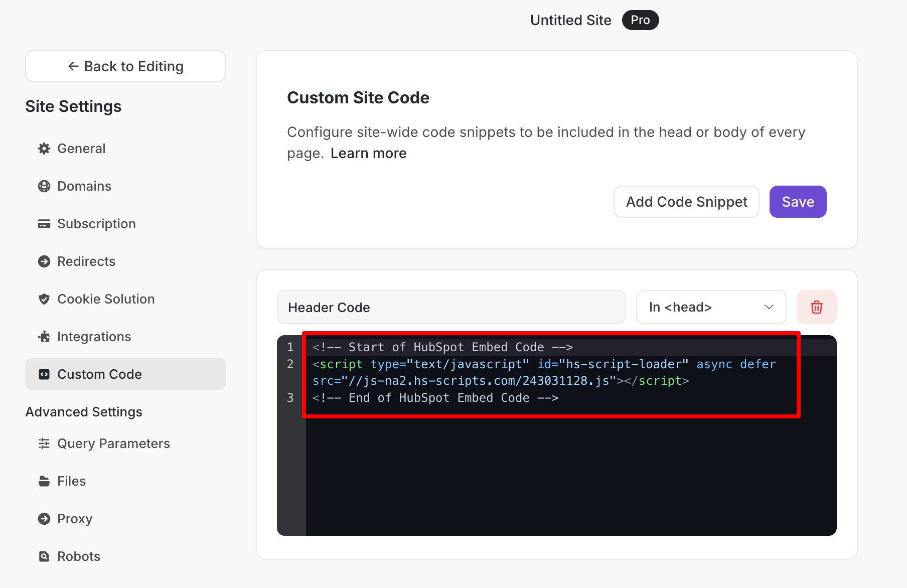The image size is (907, 588).
Task: Click the Header Code name field
Action: click(451, 307)
